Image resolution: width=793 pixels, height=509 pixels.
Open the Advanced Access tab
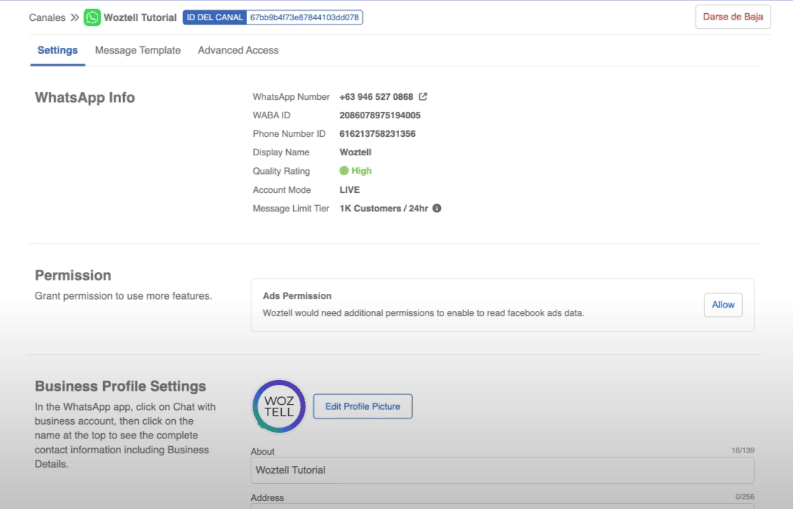[238, 50]
